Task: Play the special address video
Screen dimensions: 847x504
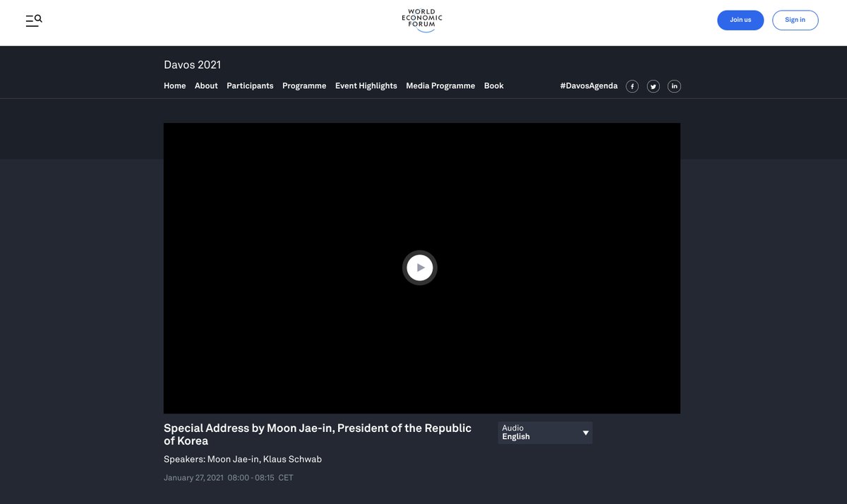Action: [420, 268]
